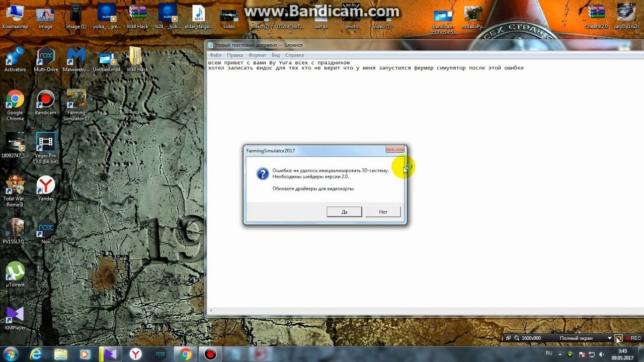Click the Да button in the error dialog
Viewport: 644px width, 362px height.
344,212
